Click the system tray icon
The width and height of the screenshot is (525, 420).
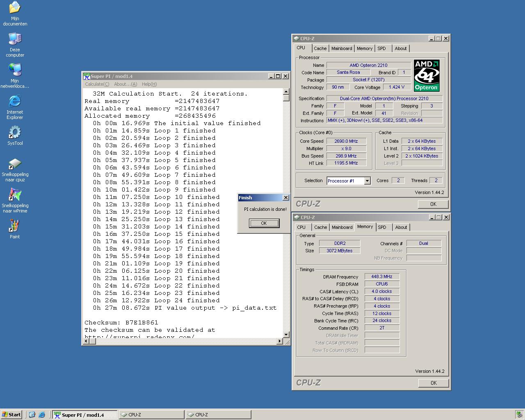click(x=519, y=415)
